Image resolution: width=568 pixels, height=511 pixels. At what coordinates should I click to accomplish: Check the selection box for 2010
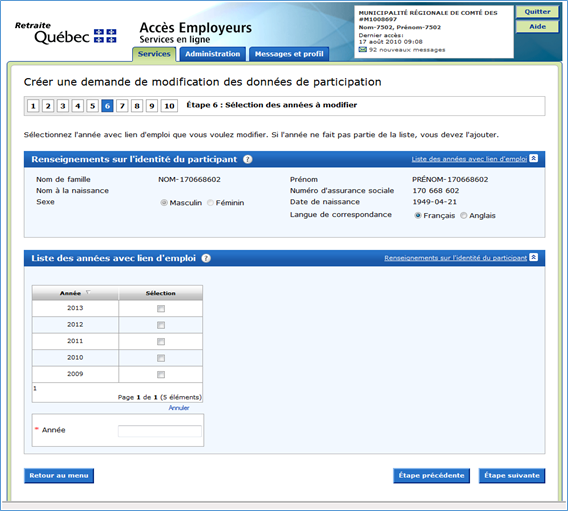click(161, 358)
